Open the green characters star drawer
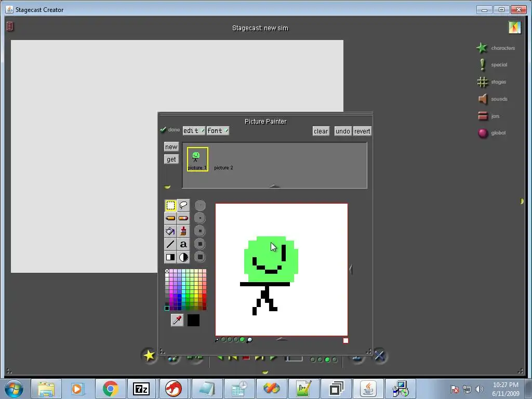This screenshot has width=532, height=399. 482,48
